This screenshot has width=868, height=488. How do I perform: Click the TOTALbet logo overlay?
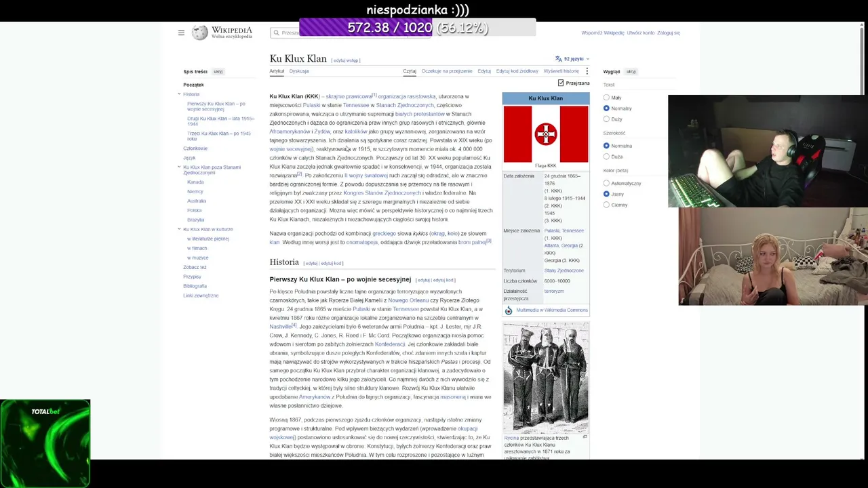[x=45, y=443]
